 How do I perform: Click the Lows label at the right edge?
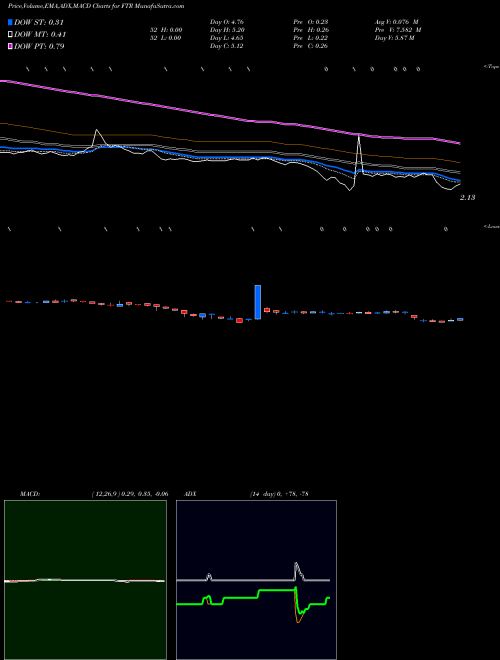coord(492,226)
